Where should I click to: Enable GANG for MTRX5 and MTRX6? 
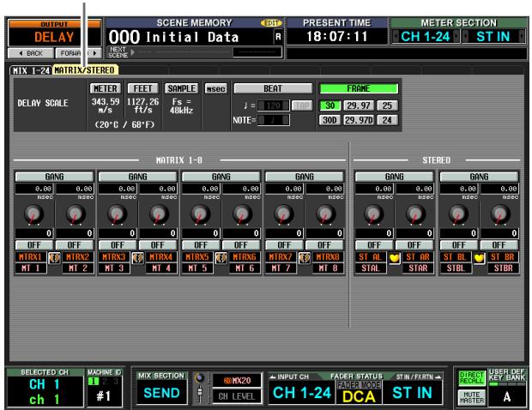click(x=221, y=177)
